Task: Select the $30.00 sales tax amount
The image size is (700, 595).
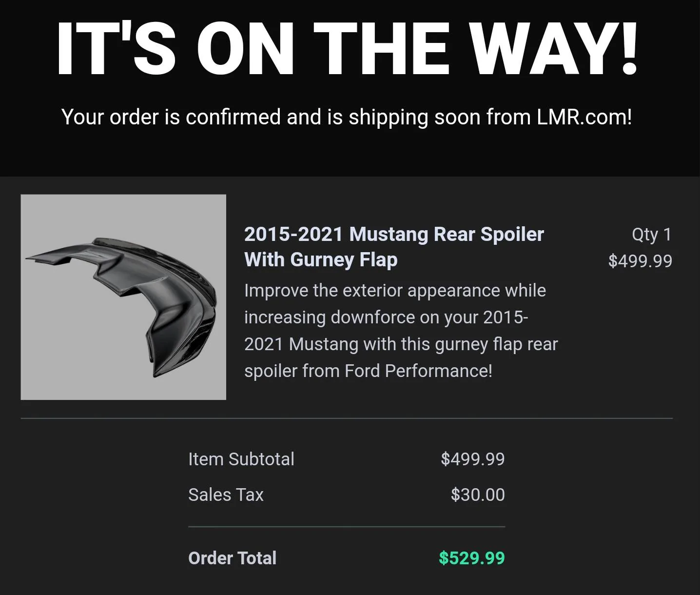Action: pos(478,495)
